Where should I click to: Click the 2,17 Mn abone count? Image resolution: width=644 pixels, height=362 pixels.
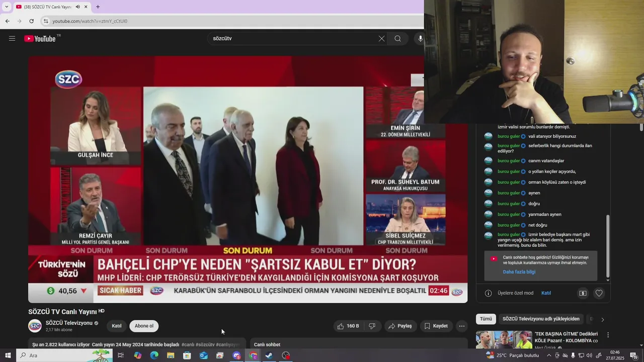tap(59, 330)
